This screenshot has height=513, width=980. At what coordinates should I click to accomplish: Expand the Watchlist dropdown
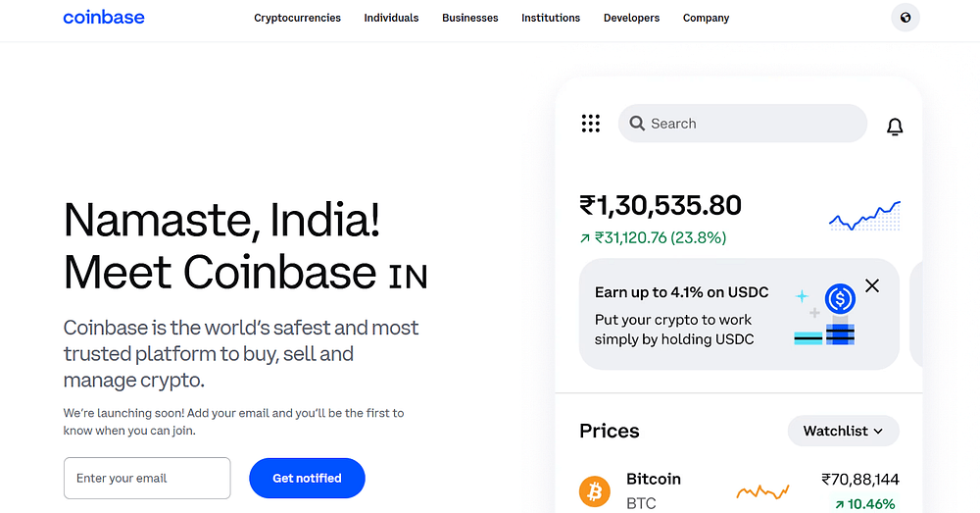click(843, 431)
